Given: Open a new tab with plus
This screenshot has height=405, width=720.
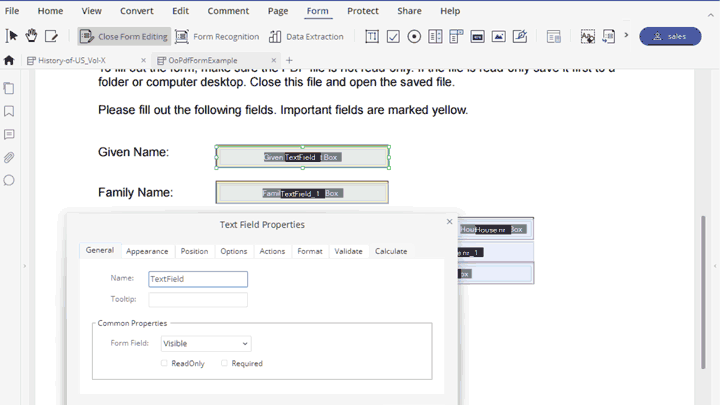Looking at the screenshot, I should [289, 60].
